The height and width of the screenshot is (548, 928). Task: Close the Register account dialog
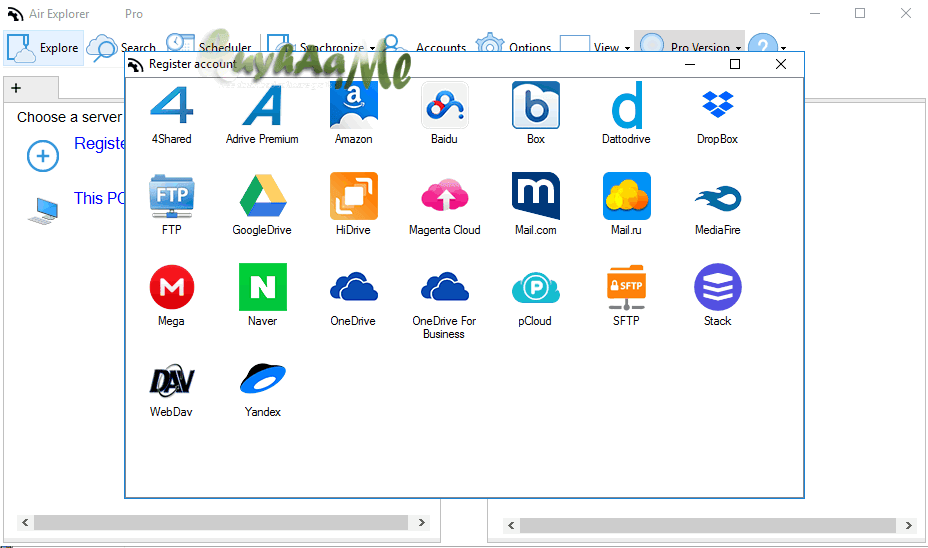[781, 64]
